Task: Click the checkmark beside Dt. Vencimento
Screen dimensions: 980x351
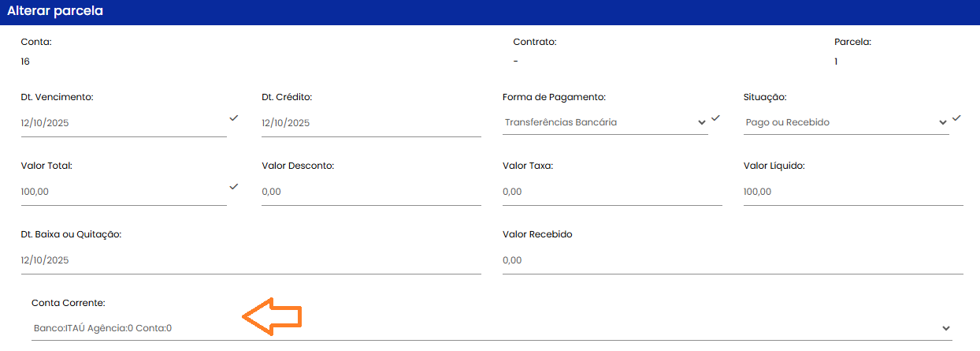Action: point(233,118)
